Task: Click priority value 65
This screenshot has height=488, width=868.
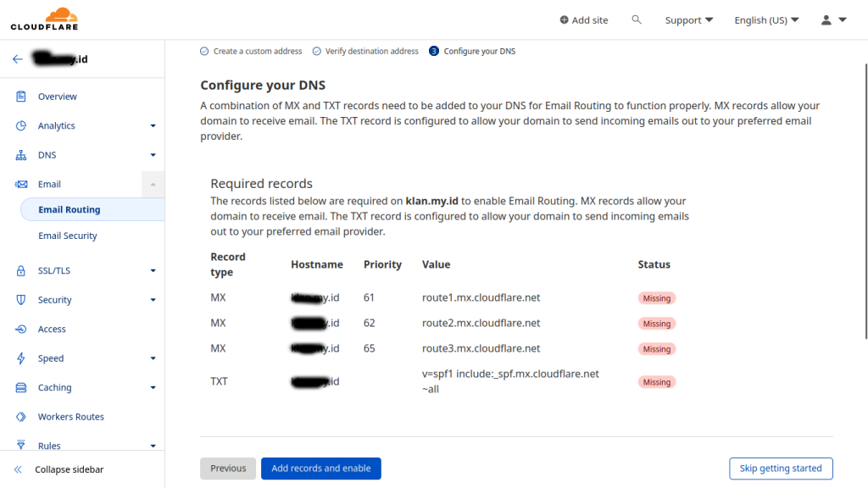Action: click(370, 348)
